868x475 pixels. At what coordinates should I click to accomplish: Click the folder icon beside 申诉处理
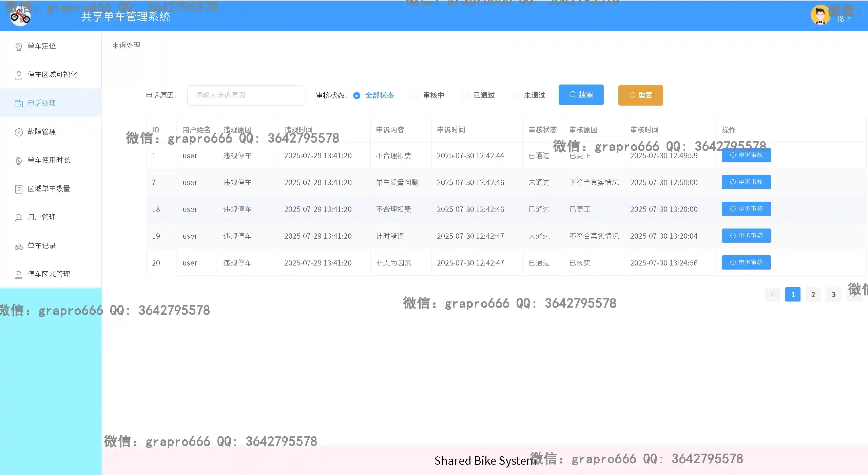click(19, 103)
